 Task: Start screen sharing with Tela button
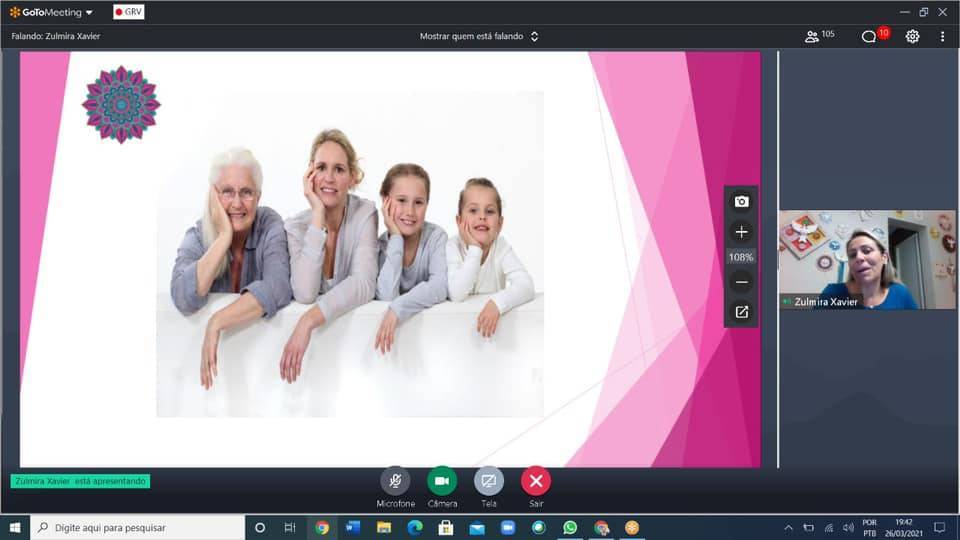pyautogui.click(x=489, y=481)
